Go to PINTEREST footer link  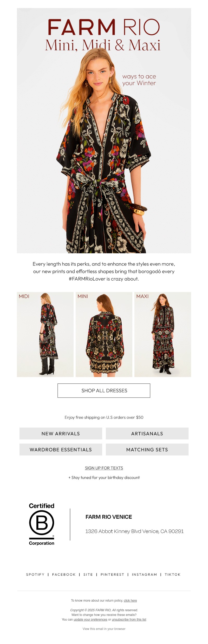tap(112, 575)
